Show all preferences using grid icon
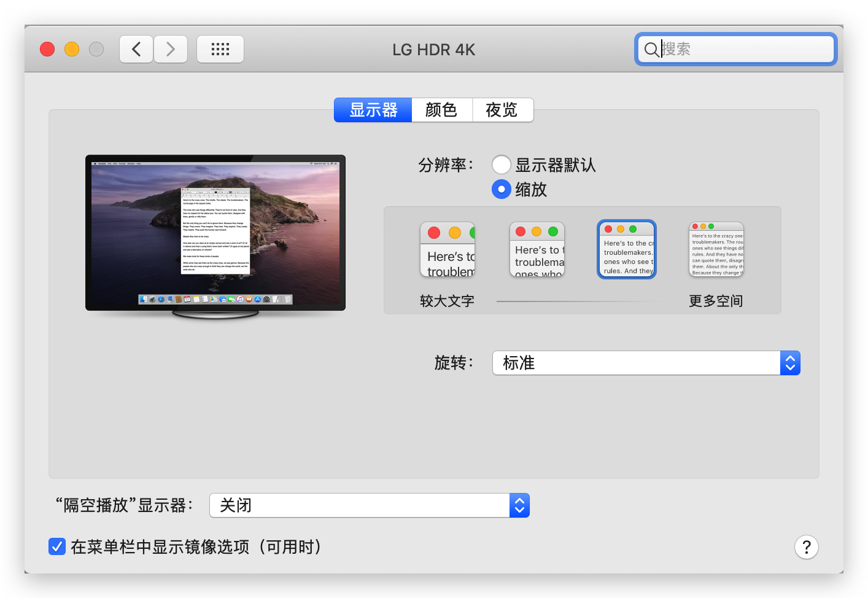The height and width of the screenshot is (598, 868). 220,49
